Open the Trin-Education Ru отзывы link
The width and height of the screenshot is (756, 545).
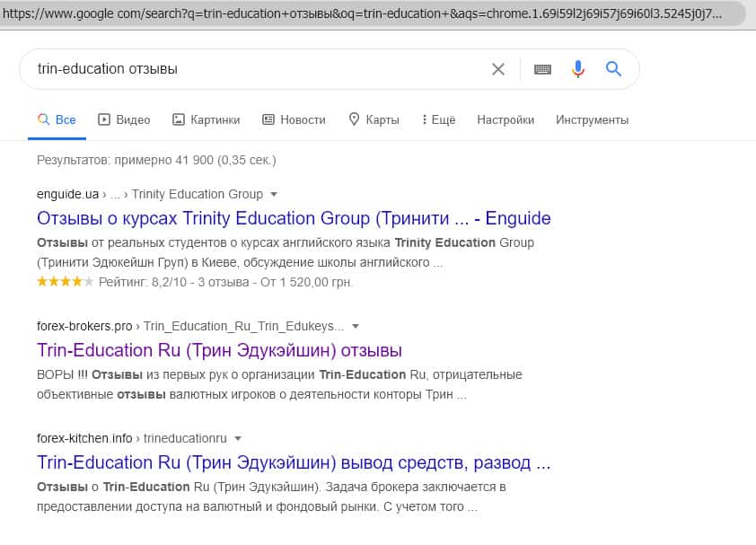(219, 350)
